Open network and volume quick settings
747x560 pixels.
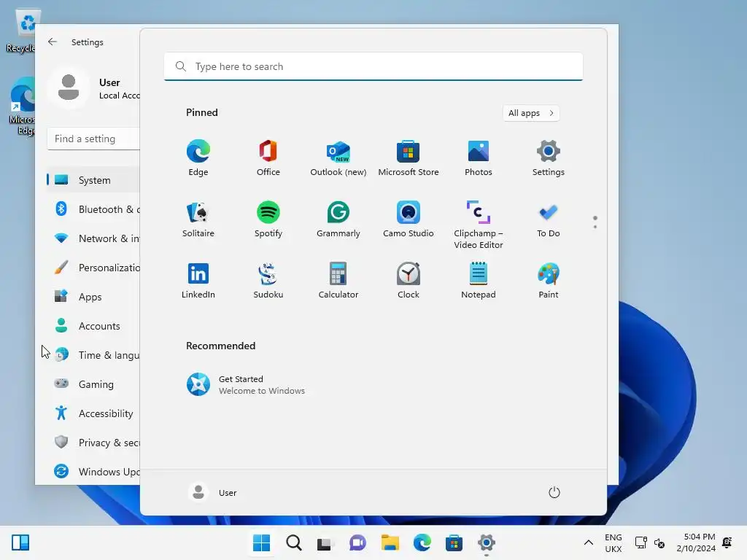point(650,542)
